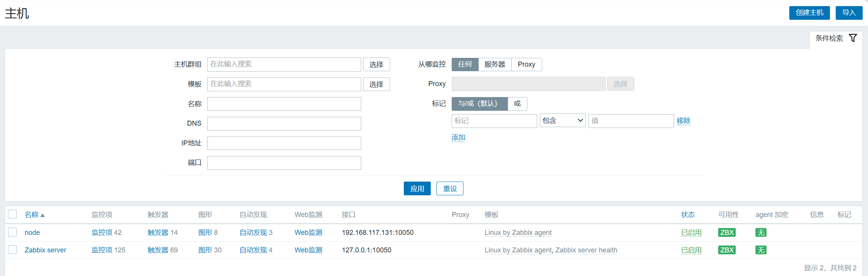Click the filter funnel icon
The width and height of the screenshot is (868, 276).
click(x=853, y=38)
